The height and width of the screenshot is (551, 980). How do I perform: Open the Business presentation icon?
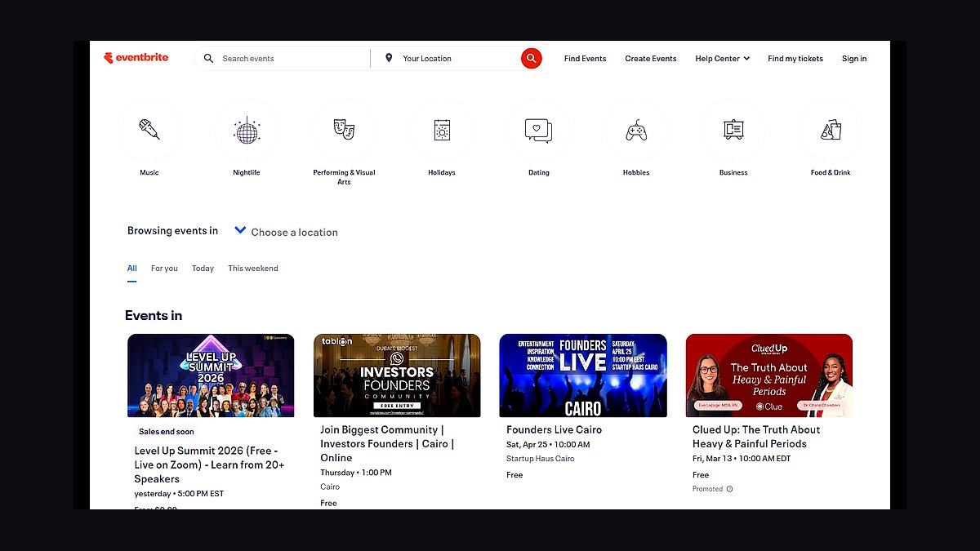click(x=733, y=130)
